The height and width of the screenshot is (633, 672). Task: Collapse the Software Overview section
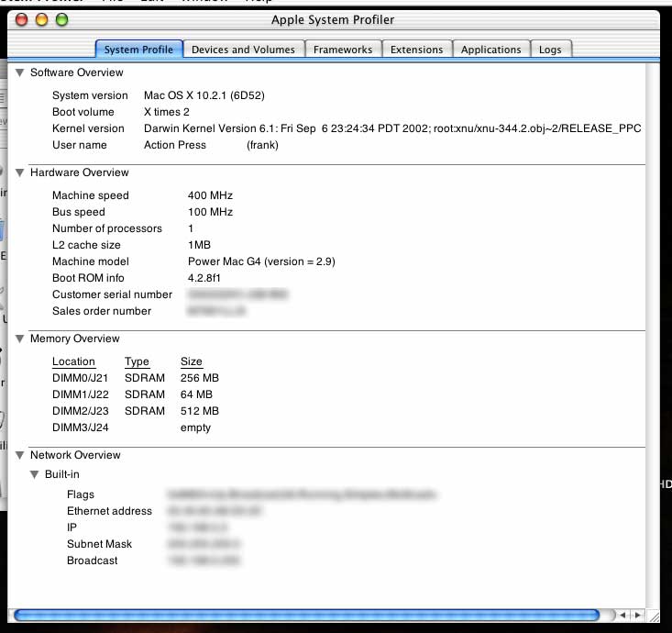[x=20, y=72]
